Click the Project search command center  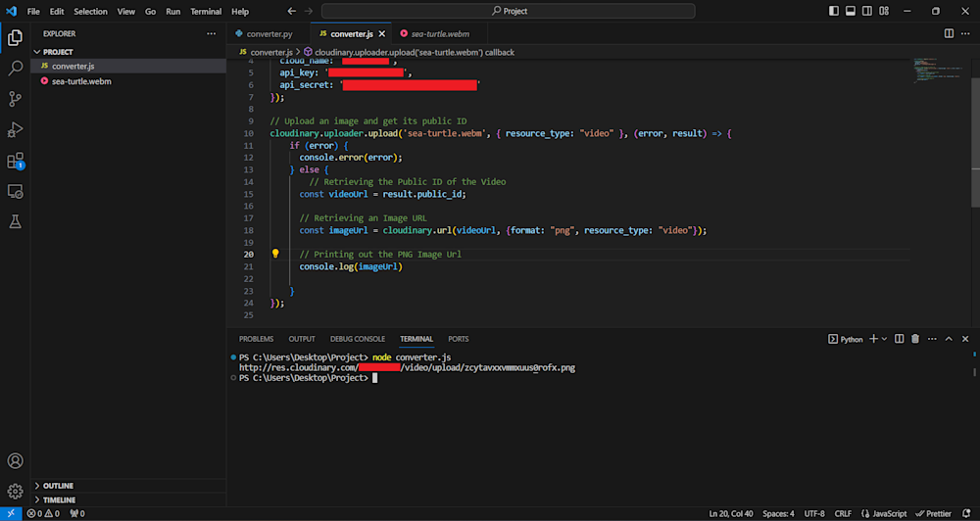pyautogui.click(x=508, y=11)
